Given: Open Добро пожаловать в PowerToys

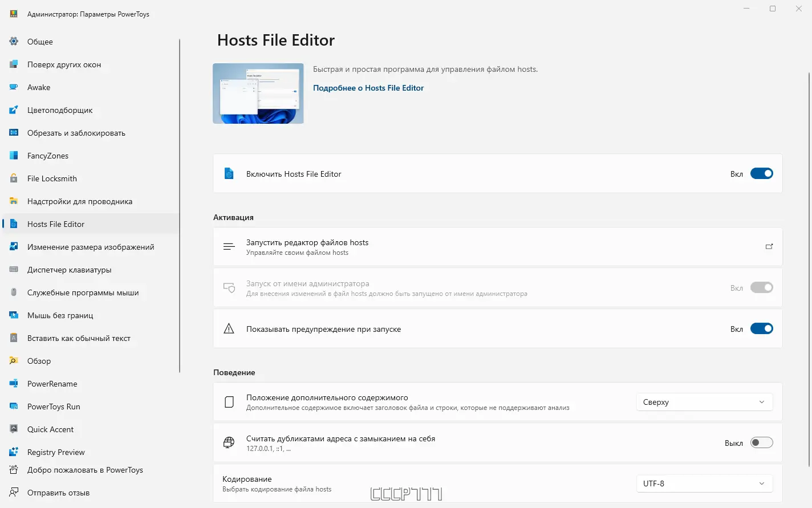Looking at the screenshot, I should (91, 470).
